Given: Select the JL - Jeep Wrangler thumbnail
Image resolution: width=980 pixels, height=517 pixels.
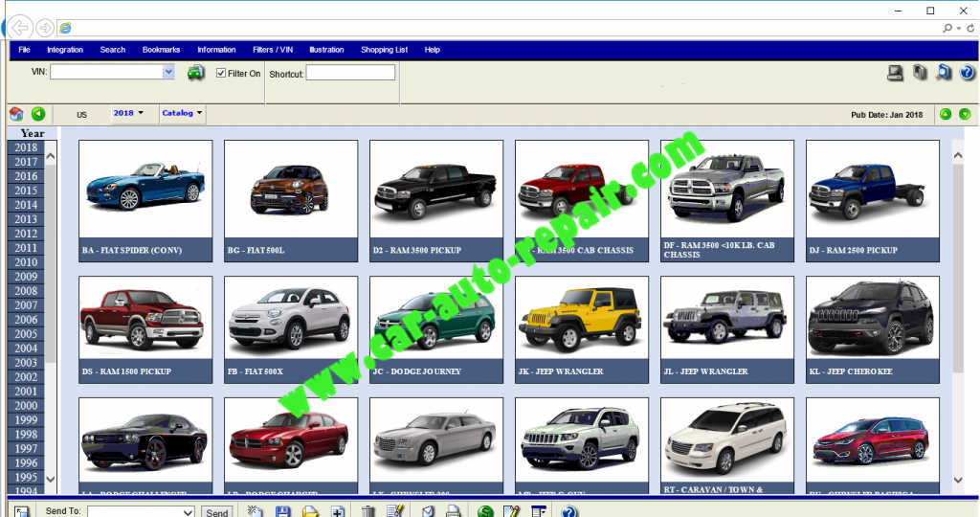Looking at the screenshot, I should coord(727,329).
